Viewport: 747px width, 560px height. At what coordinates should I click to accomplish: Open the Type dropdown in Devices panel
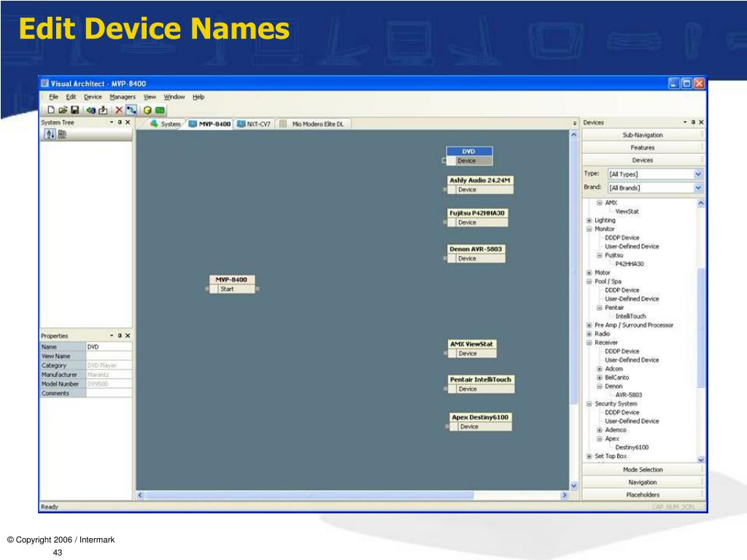pos(698,174)
